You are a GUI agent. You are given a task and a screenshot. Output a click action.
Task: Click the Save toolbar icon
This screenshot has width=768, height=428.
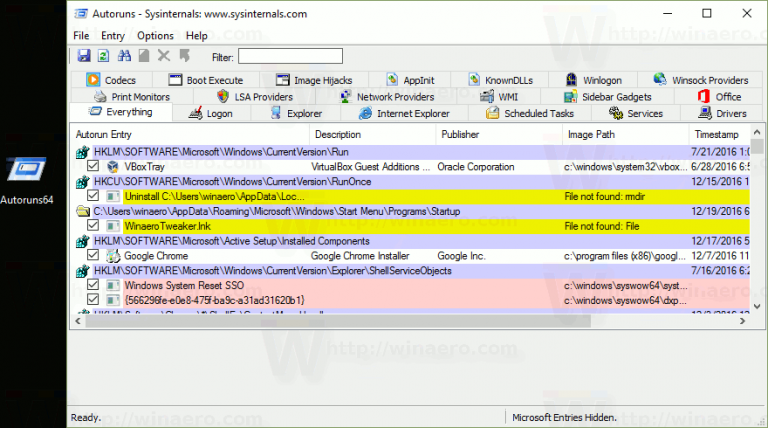pyautogui.click(x=84, y=56)
